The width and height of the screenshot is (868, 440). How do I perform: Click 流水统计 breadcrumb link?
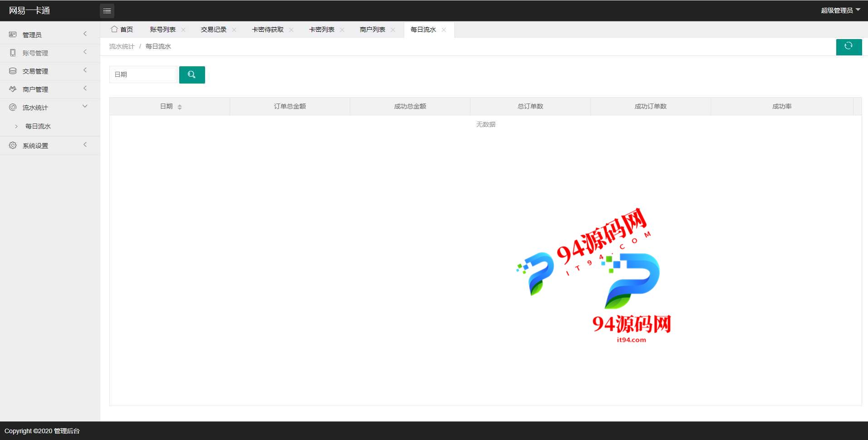122,46
